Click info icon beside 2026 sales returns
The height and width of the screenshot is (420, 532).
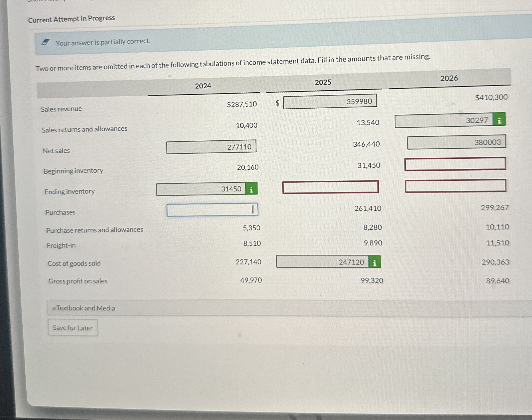tap(499, 120)
